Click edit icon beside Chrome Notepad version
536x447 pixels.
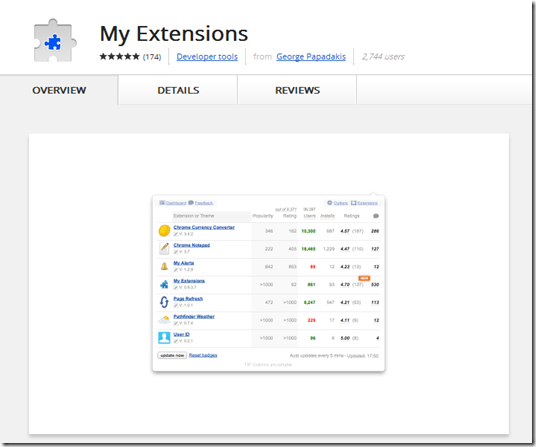coord(175,252)
